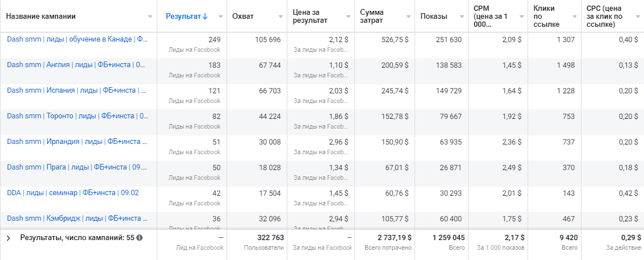
Task: Sort by the Результат column header
Action: (x=183, y=16)
